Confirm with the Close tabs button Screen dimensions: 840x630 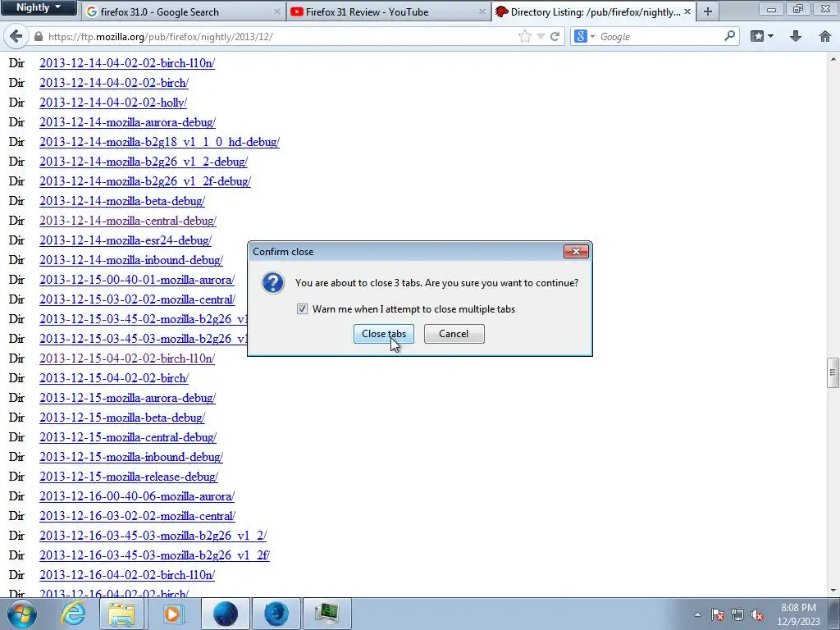(384, 334)
